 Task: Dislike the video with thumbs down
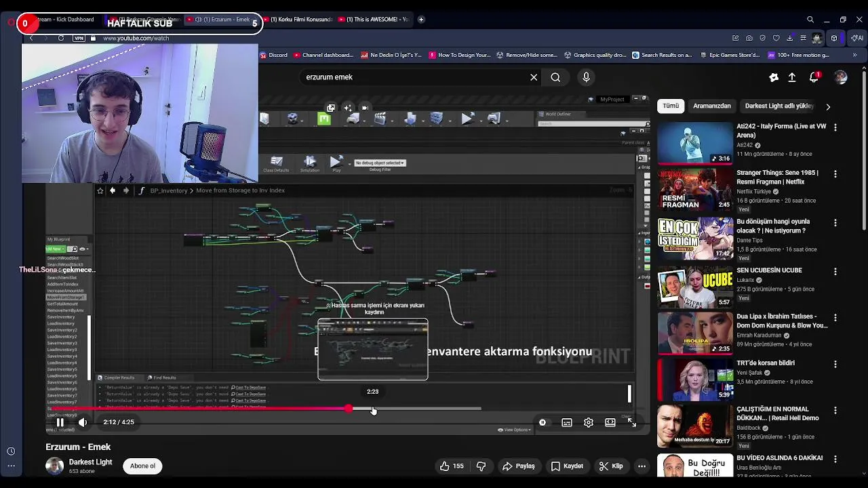481,466
